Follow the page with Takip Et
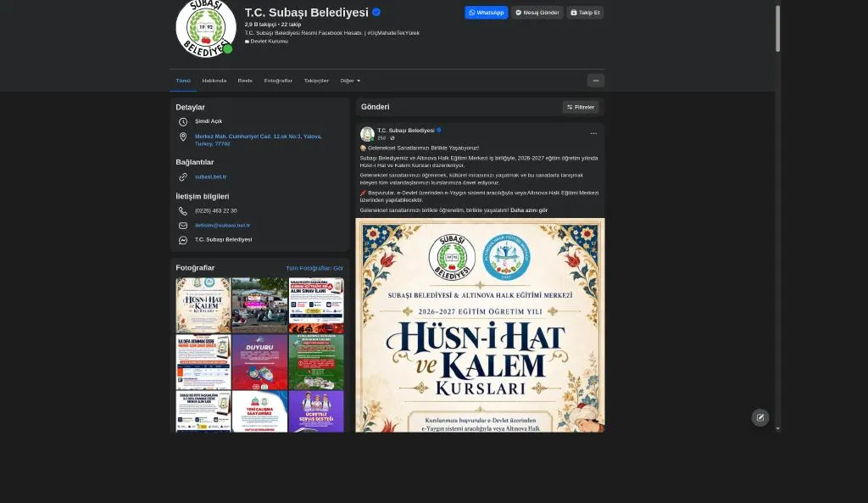The height and width of the screenshot is (503, 868). (585, 12)
